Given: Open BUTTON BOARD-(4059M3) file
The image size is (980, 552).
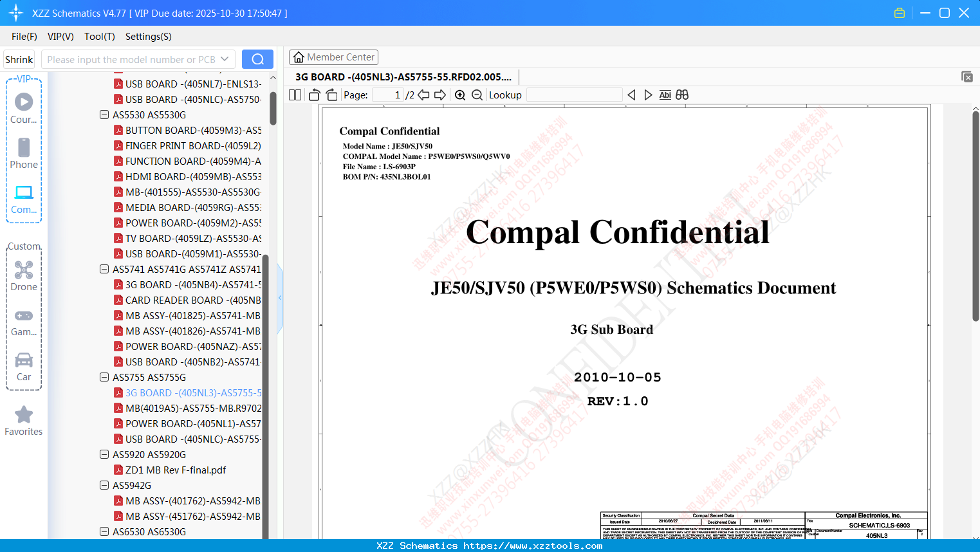Looking at the screenshot, I should pyautogui.click(x=193, y=130).
